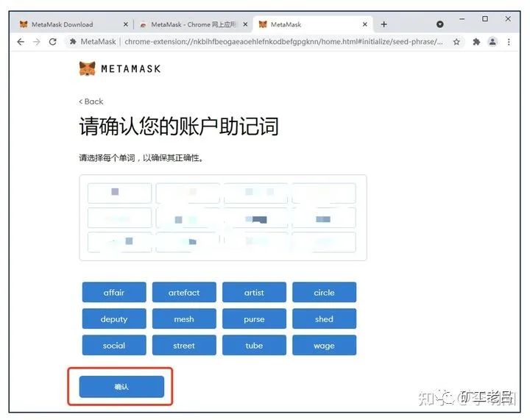Select the seed word 'wage'
Viewport: 530px width, 420px height.
click(324, 346)
